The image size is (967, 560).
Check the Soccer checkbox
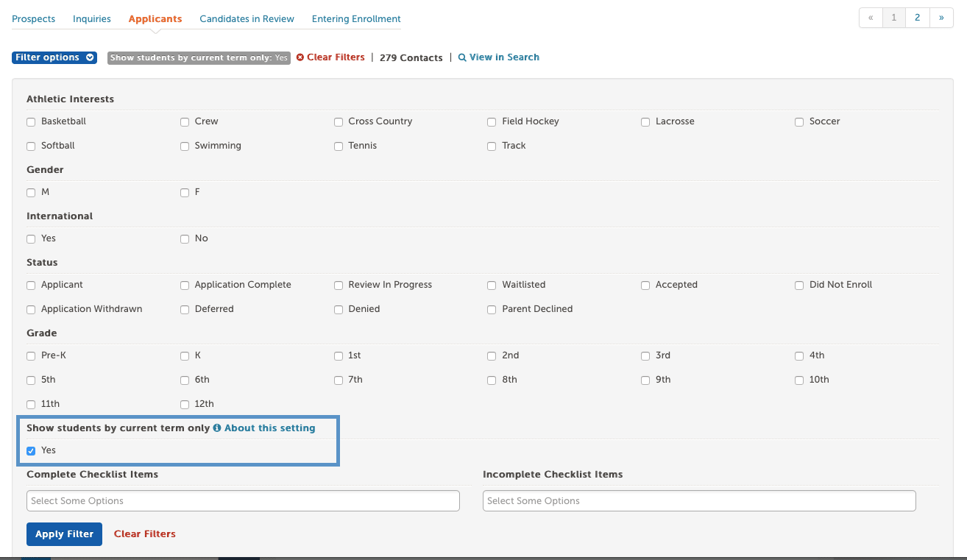click(799, 122)
